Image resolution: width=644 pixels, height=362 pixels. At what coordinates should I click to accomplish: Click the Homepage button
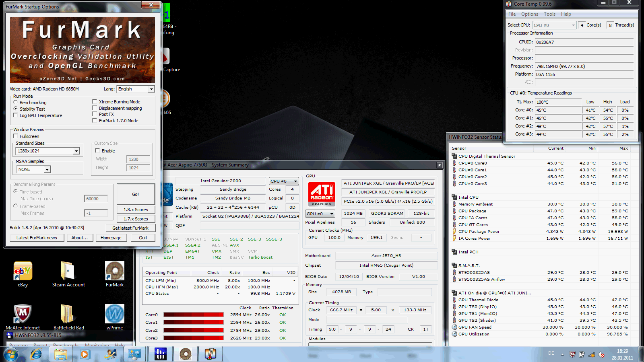pos(111,238)
